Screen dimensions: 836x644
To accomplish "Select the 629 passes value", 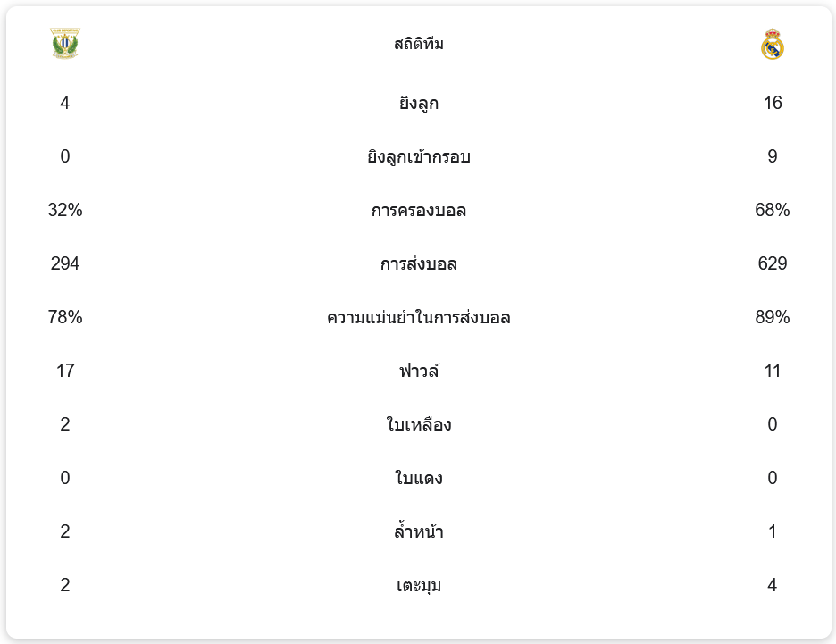I will tap(773, 263).
